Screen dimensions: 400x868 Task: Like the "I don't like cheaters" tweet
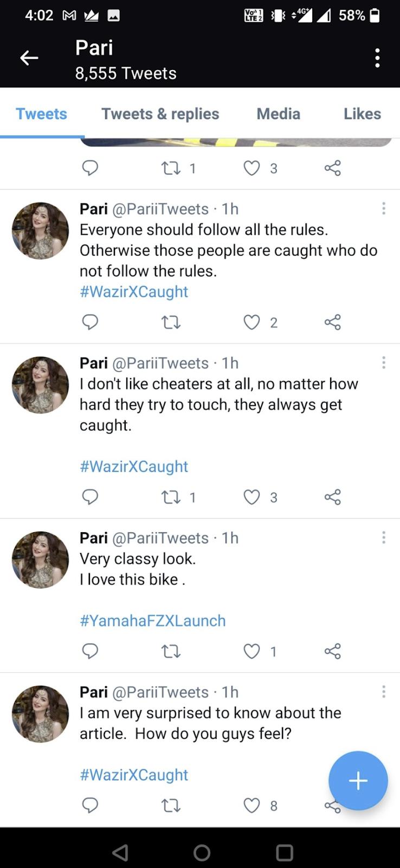tap(251, 497)
